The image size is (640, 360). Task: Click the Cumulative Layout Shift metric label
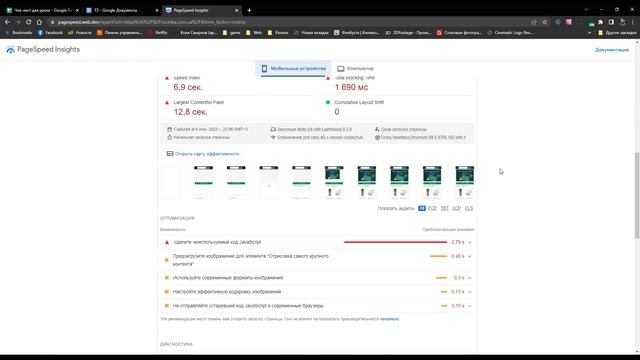pos(359,102)
